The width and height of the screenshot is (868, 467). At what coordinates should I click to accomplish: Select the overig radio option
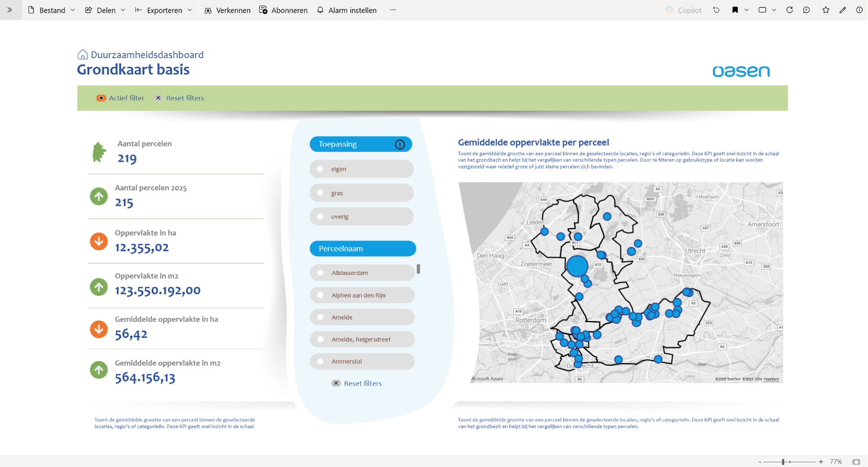[361, 217]
